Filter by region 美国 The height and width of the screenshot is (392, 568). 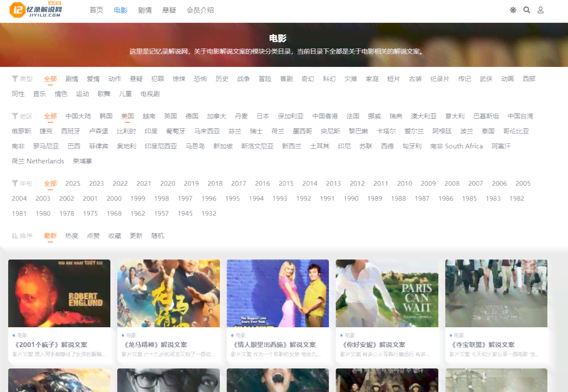click(x=128, y=116)
